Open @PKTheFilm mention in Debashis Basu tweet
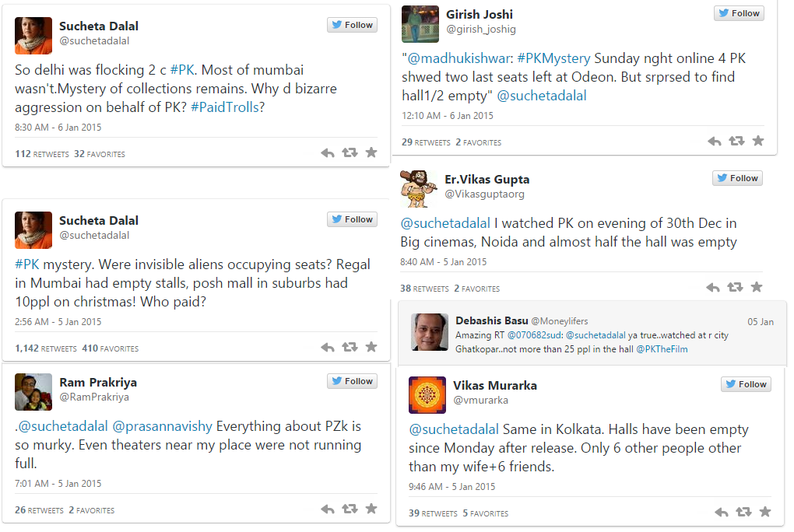 pos(662,349)
